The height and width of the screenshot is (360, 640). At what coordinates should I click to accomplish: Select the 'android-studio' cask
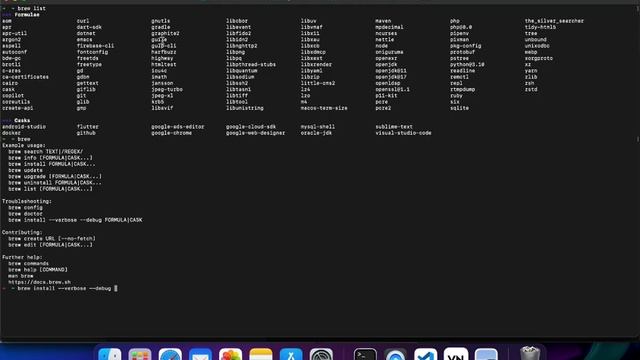point(24,127)
